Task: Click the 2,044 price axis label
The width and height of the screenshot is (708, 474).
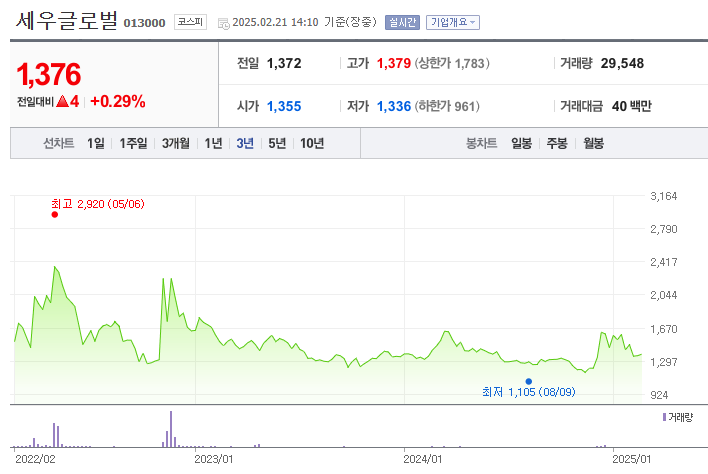Action: coord(664,295)
